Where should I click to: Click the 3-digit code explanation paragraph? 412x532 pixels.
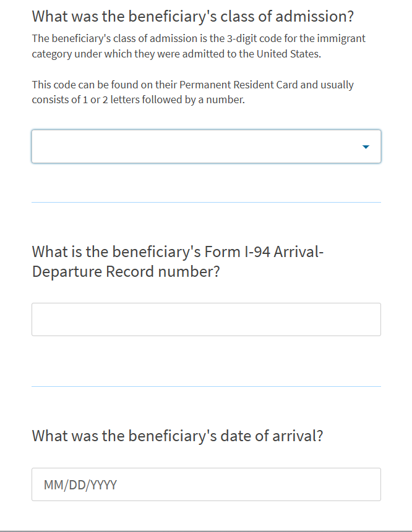[199, 46]
